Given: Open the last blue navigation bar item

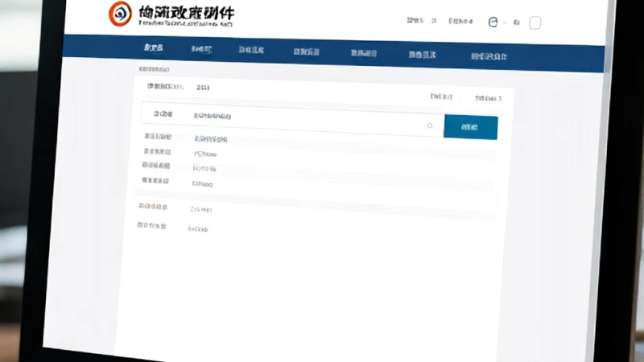Looking at the screenshot, I should [x=489, y=56].
